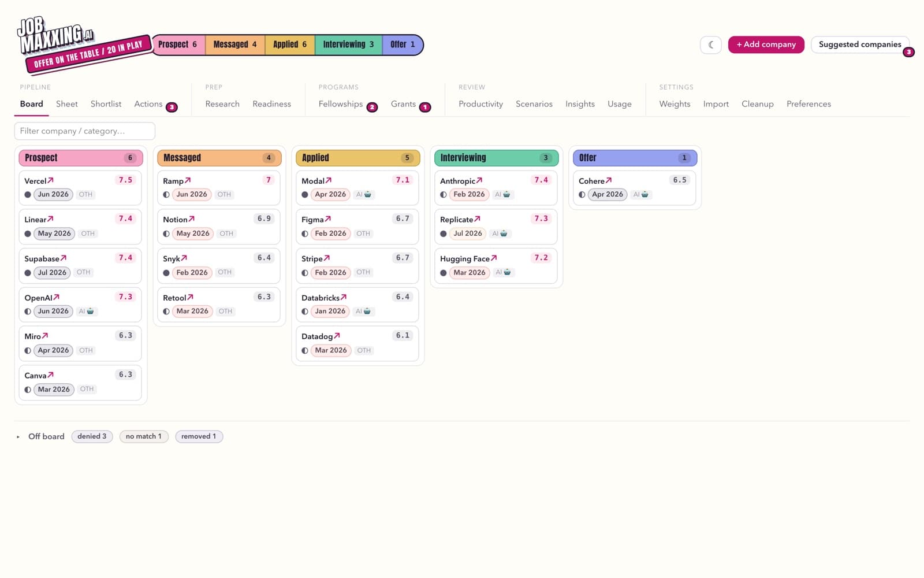Image resolution: width=924 pixels, height=578 pixels.
Task: Click the Prospect 6 pipeline pill
Action: (x=178, y=45)
